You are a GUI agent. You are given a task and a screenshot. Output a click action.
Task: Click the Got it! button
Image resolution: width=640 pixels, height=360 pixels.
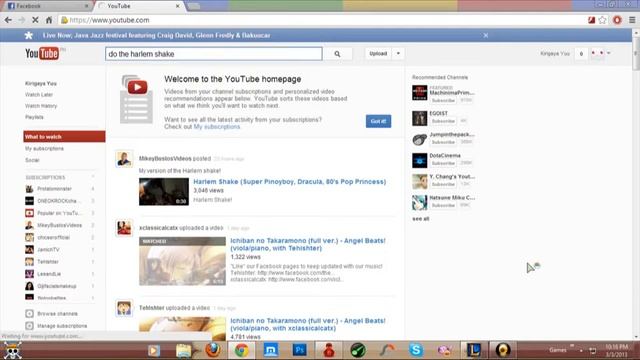(x=378, y=121)
